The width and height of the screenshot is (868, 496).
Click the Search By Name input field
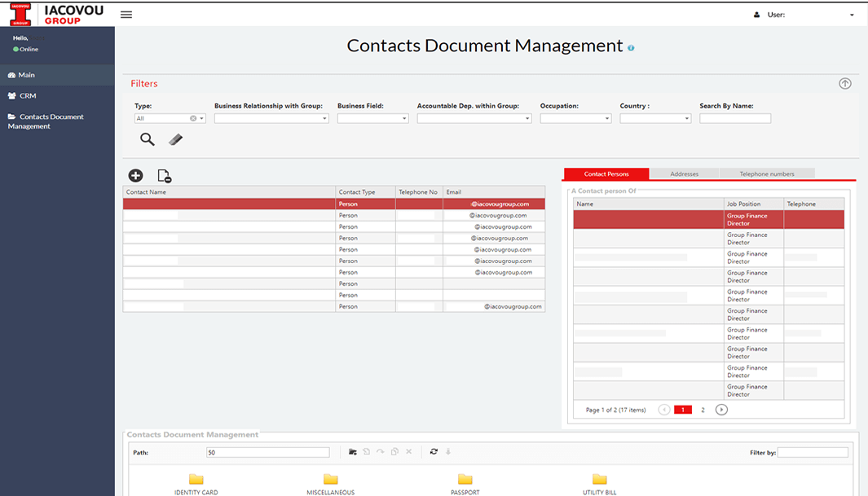[x=734, y=118]
